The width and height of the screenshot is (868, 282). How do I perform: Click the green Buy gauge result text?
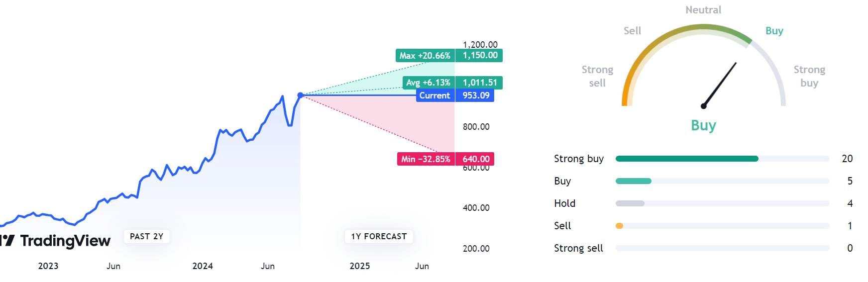[703, 125]
